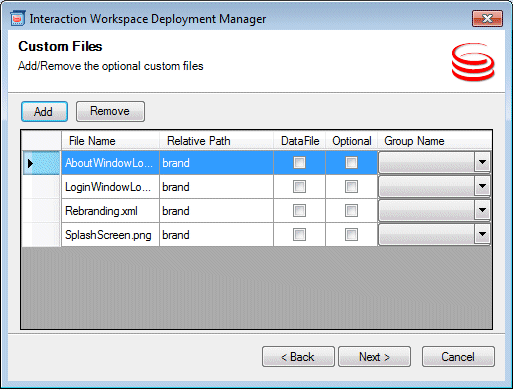Enable Optional for LoginWindowLo... row
The width and height of the screenshot is (513, 390).
click(x=351, y=187)
